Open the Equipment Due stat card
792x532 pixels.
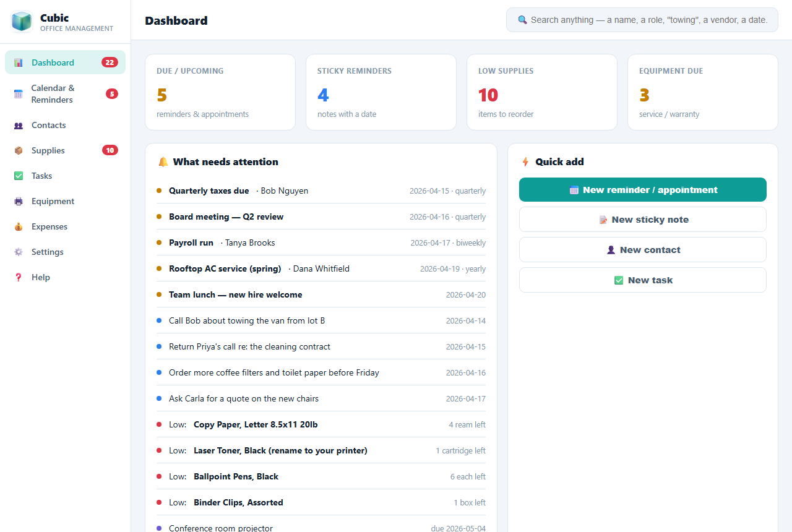click(x=703, y=92)
